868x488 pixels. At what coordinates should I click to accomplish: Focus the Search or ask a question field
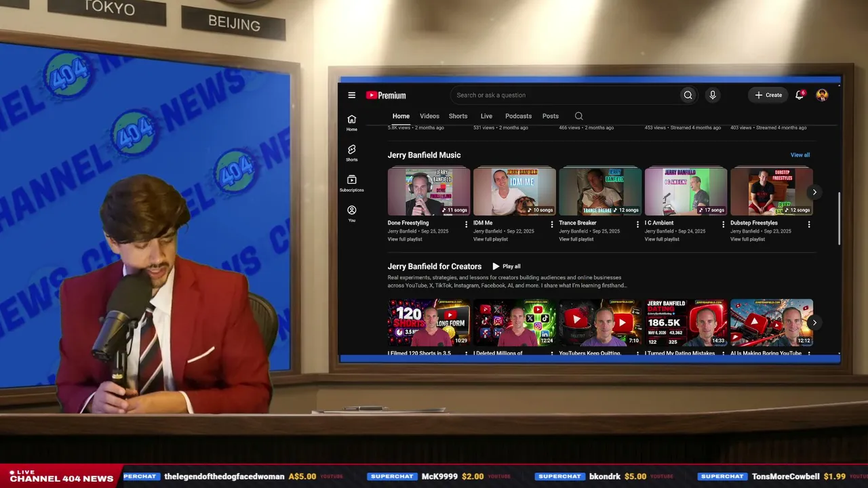pos(566,96)
